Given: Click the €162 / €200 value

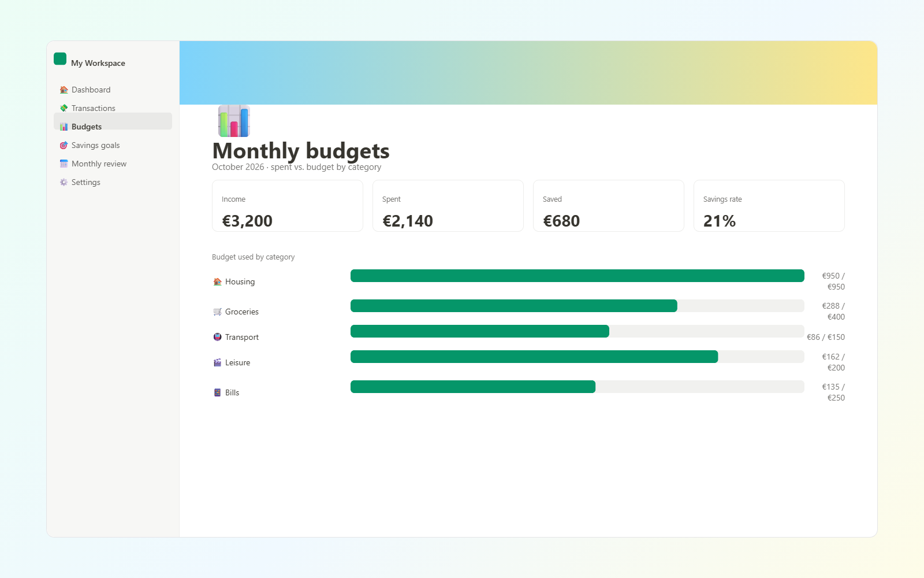Looking at the screenshot, I should pyautogui.click(x=833, y=362).
